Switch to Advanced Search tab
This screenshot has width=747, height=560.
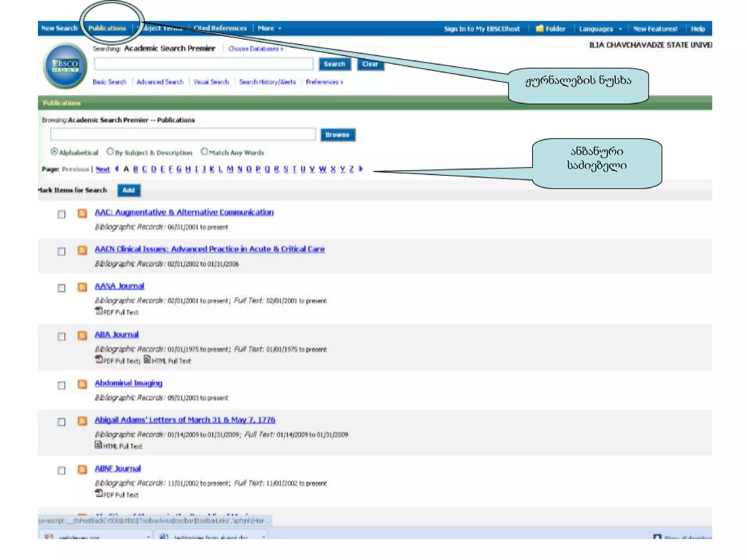160,82
